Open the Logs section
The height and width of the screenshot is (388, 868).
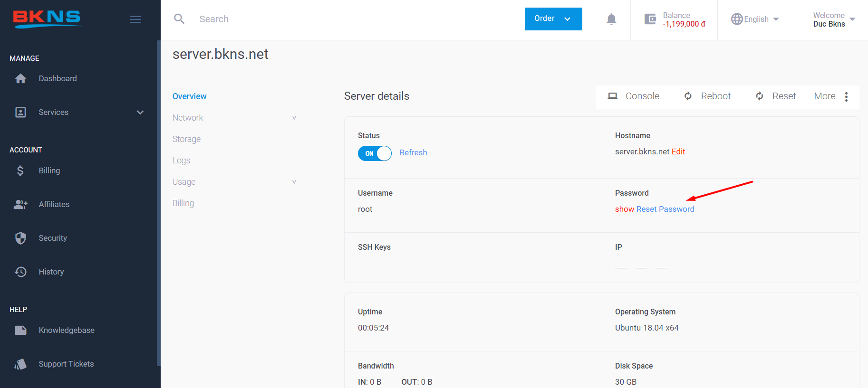tap(181, 161)
